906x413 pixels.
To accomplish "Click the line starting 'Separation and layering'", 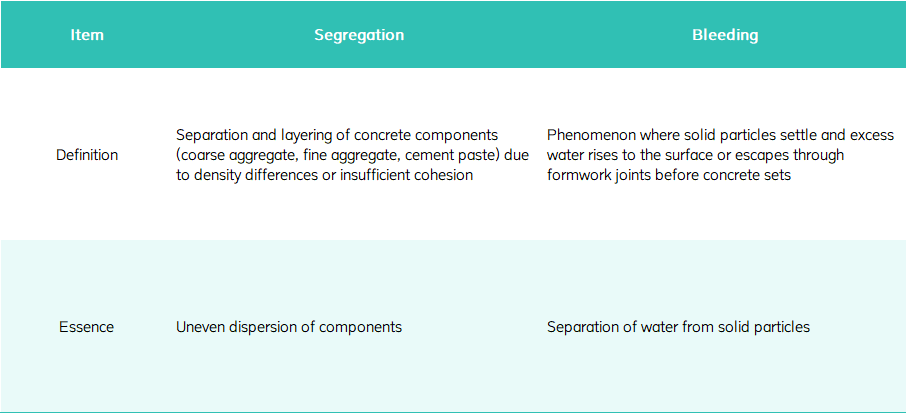I will (x=336, y=135).
